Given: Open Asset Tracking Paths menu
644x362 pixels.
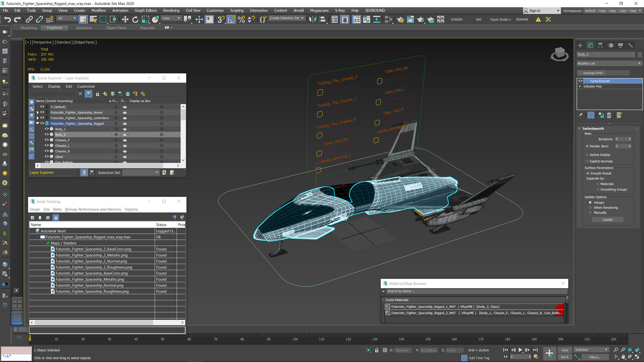Looking at the screenshot, I should click(57, 209).
